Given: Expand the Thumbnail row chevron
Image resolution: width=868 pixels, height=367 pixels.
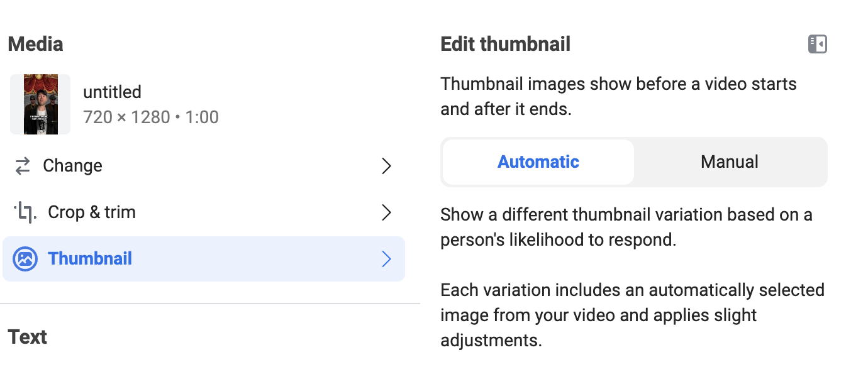Looking at the screenshot, I should click(386, 259).
